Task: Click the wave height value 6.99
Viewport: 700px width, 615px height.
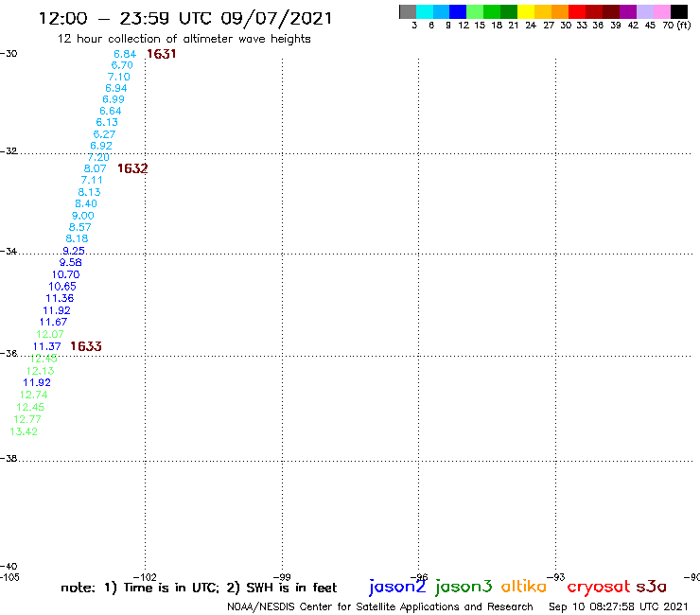Action: point(114,99)
